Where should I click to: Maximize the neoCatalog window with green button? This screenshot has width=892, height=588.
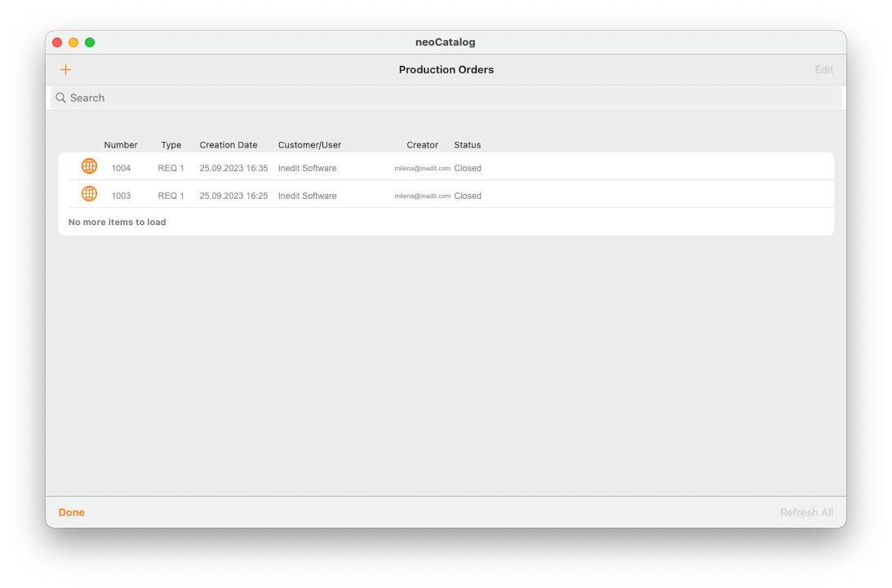[90, 42]
